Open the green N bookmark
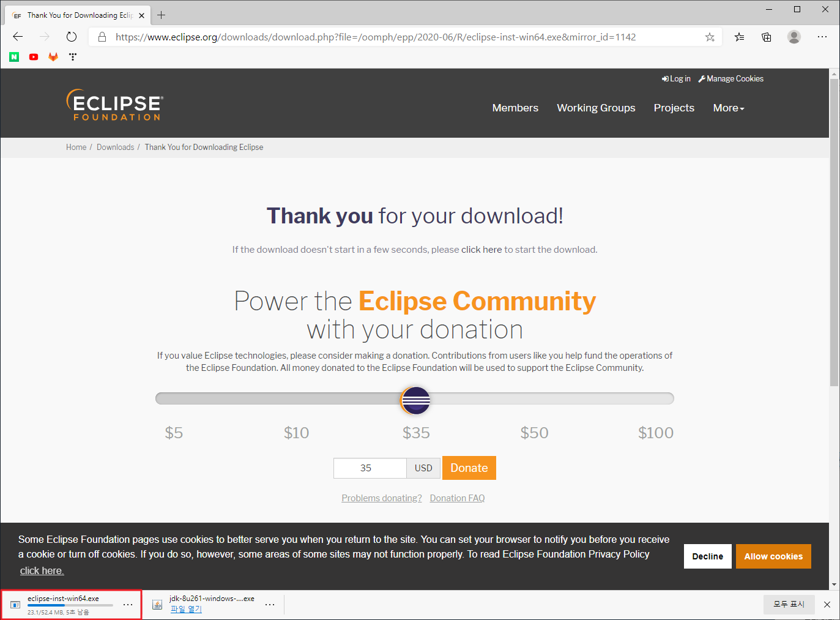840x620 pixels. coord(14,57)
